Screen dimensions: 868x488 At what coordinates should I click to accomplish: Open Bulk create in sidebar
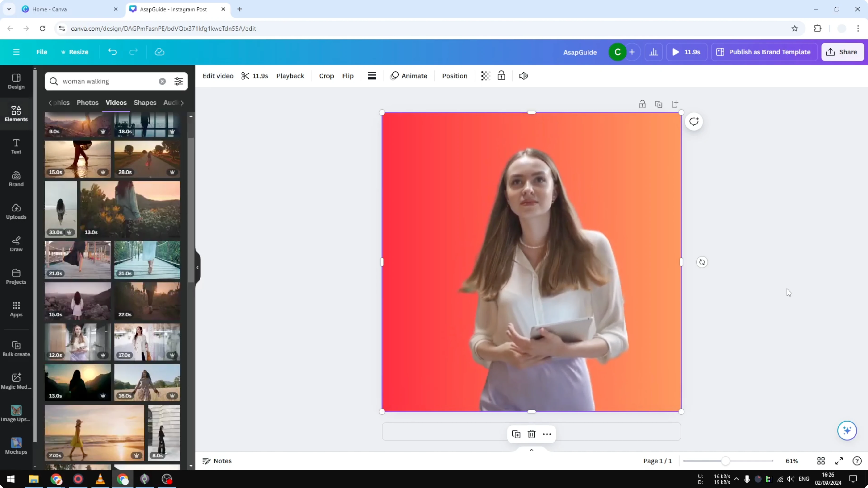coord(16,349)
